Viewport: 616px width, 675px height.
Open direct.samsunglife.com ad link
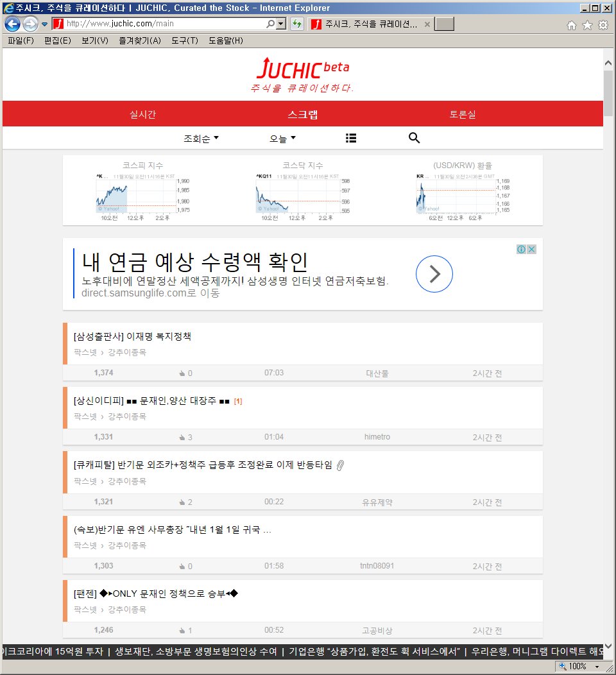tap(151, 293)
